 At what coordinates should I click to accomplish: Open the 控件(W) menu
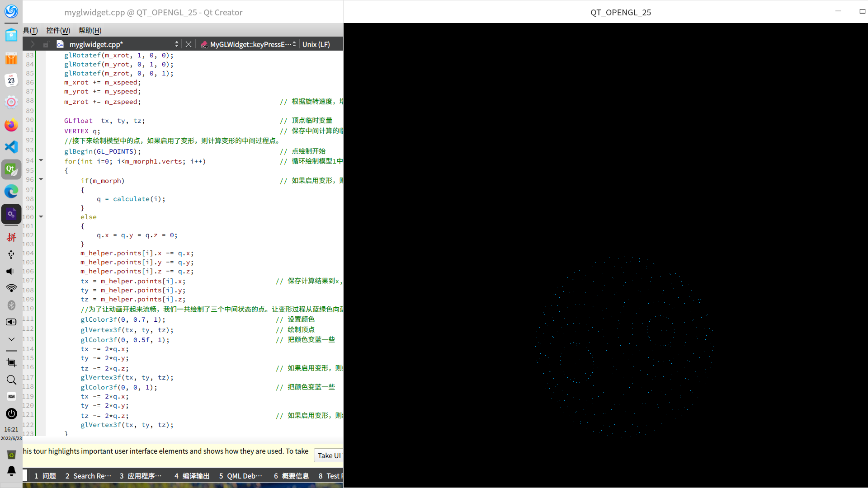(x=58, y=30)
